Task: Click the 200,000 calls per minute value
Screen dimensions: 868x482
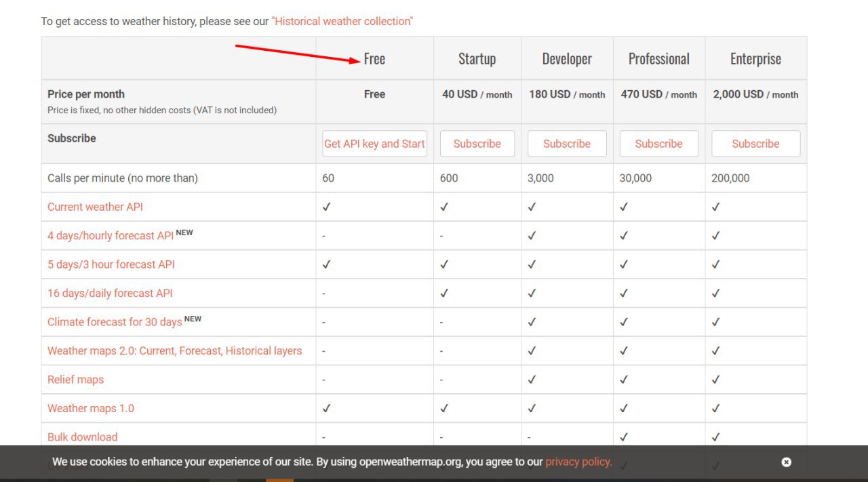Action: click(x=730, y=178)
